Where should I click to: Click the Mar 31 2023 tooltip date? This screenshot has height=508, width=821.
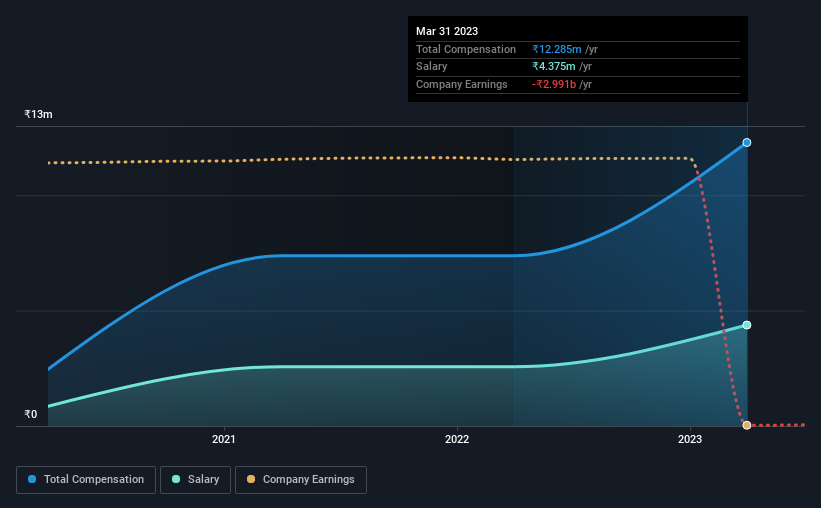pos(447,31)
